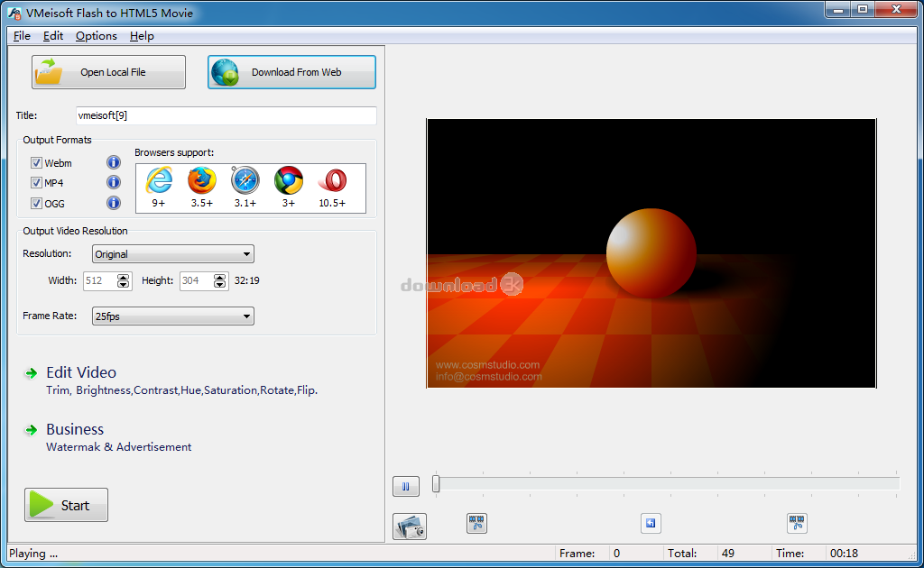This screenshot has height=568, width=924.
Task: Click the blue reset arrow icon below timeline
Action: [651, 523]
